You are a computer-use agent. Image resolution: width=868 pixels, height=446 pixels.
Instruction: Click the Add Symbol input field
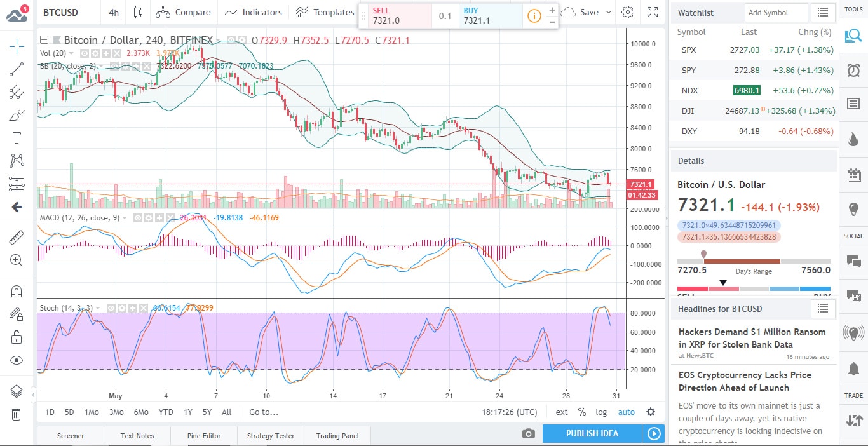coord(776,12)
